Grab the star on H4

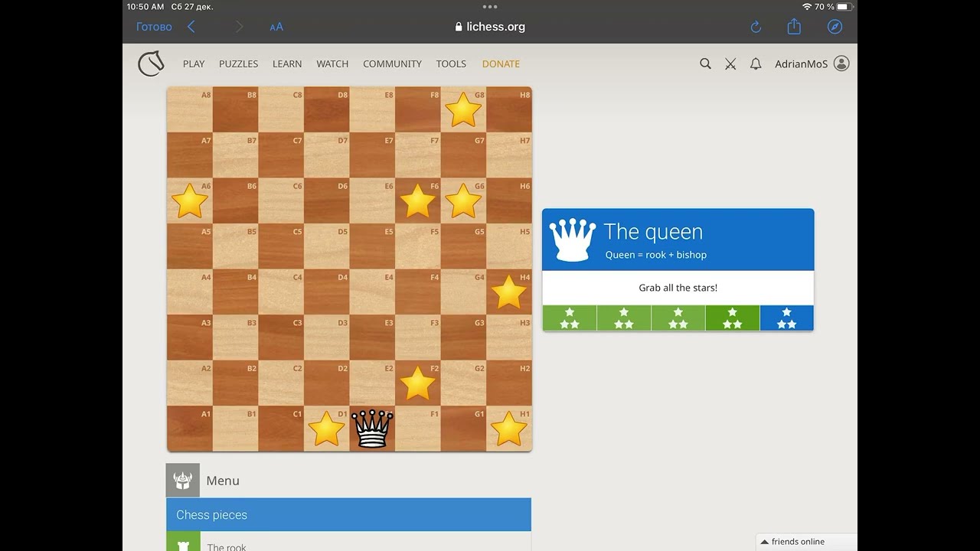click(509, 292)
